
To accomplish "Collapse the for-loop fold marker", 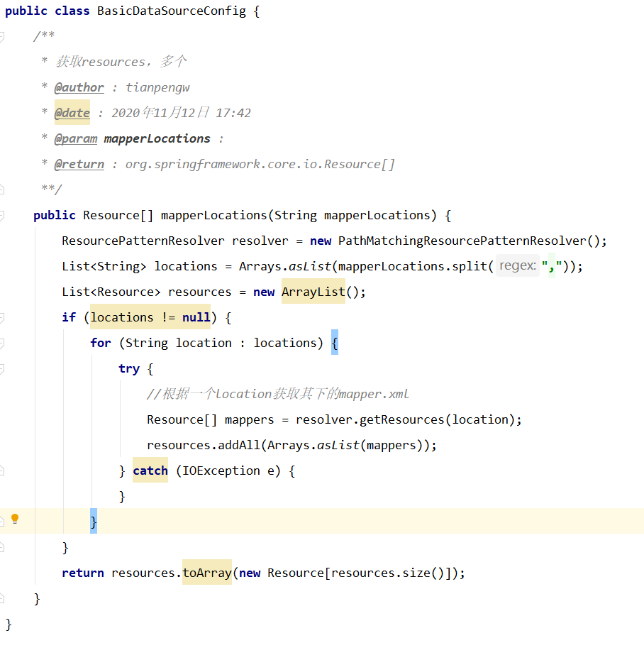I will [x=1, y=343].
